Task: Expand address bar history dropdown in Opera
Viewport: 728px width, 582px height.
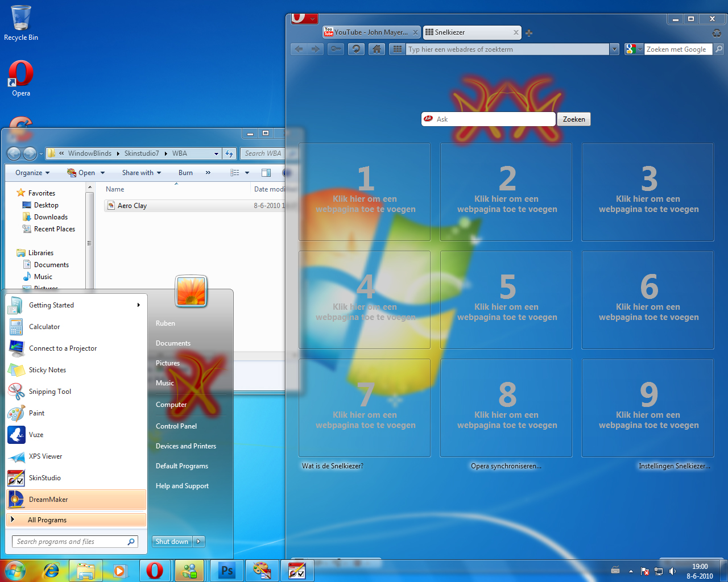Action: (614, 49)
